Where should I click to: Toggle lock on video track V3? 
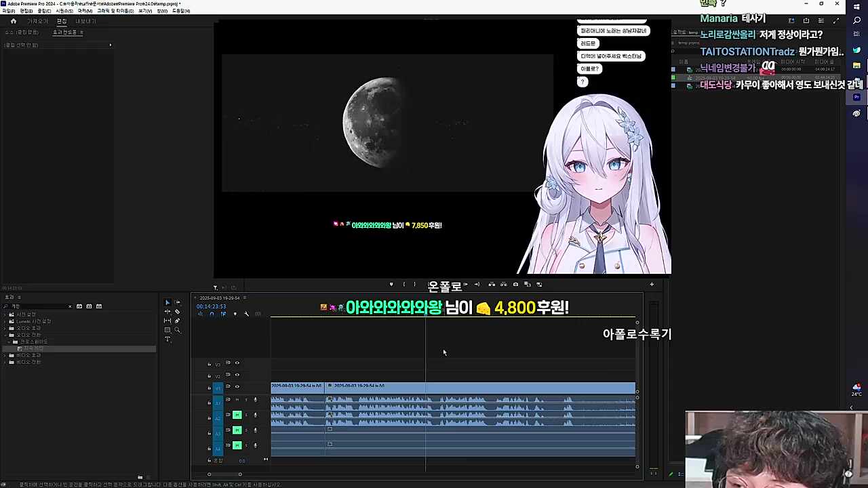click(209, 364)
